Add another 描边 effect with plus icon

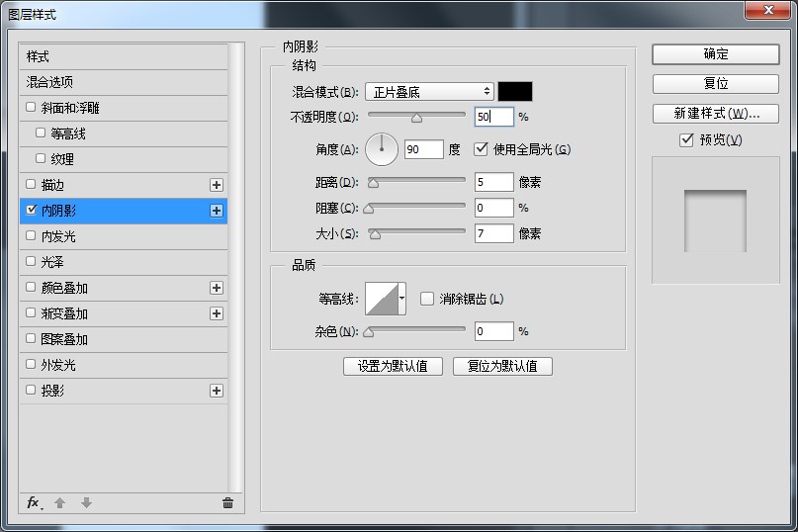(217, 185)
